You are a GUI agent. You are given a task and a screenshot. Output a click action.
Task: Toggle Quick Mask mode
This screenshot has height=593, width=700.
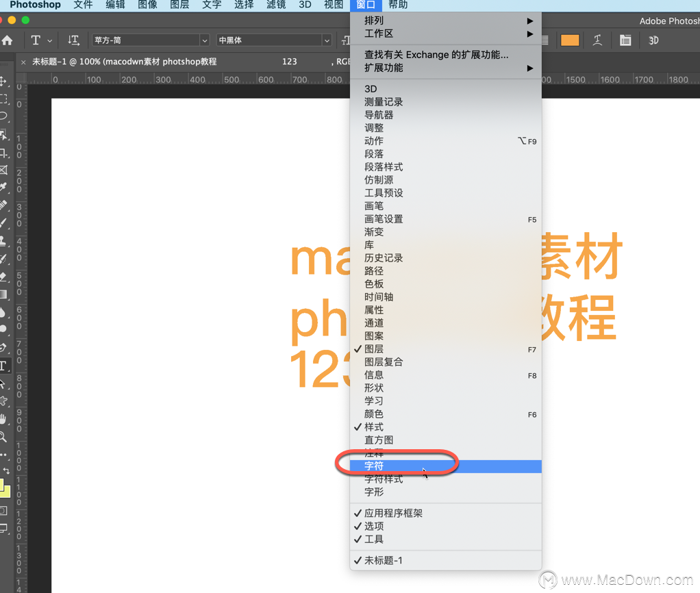coord(3,511)
